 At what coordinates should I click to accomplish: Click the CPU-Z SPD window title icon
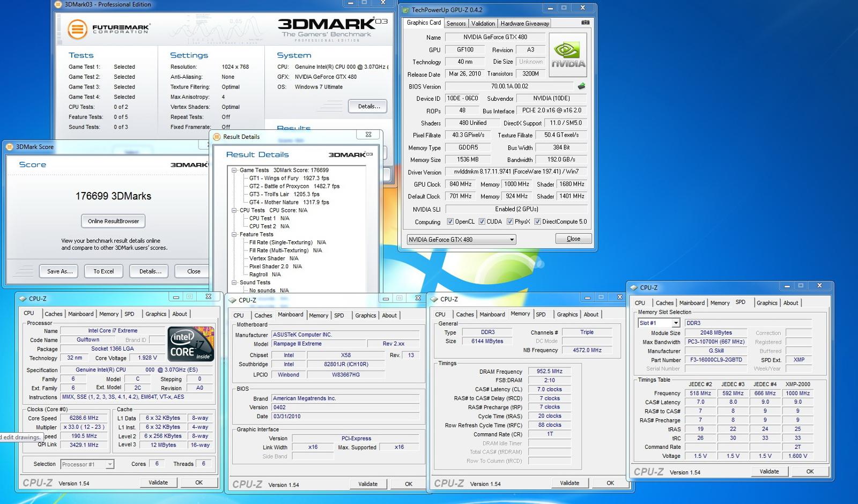pos(634,288)
